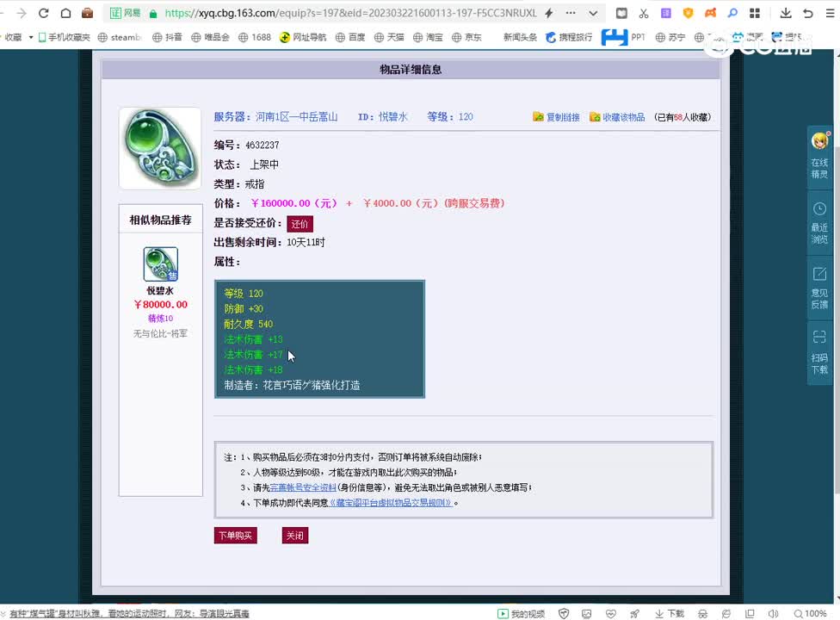Click the 100% zoom level control

point(810,614)
